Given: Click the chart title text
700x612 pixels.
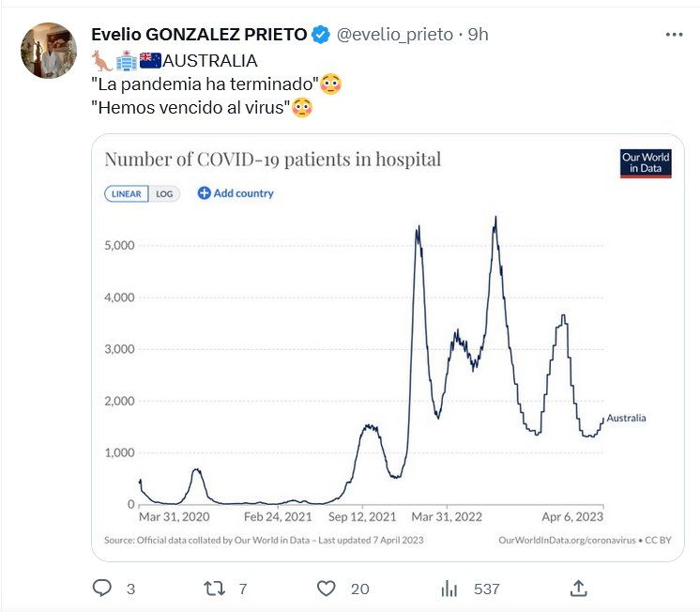Looking at the screenshot, I should (272, 160).
